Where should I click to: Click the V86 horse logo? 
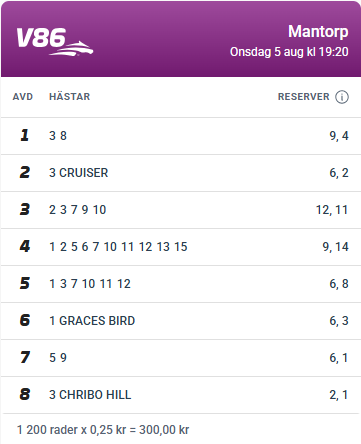click(x=55, y=41)
